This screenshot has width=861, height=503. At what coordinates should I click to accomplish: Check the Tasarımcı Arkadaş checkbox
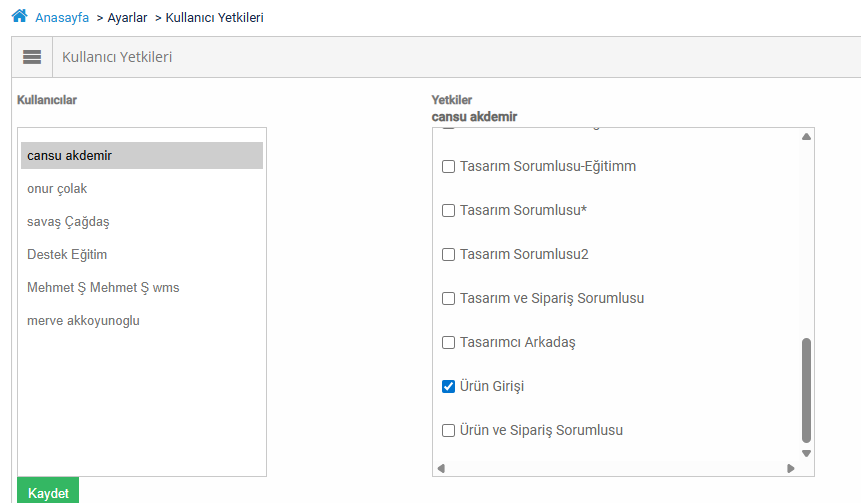coord(449,343)
